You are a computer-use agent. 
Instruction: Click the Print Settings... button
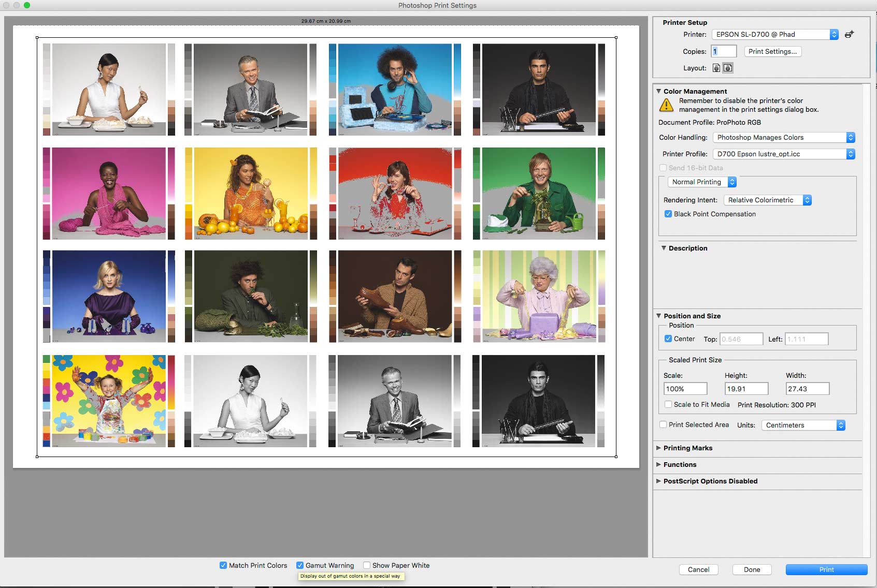click(773, 51)
